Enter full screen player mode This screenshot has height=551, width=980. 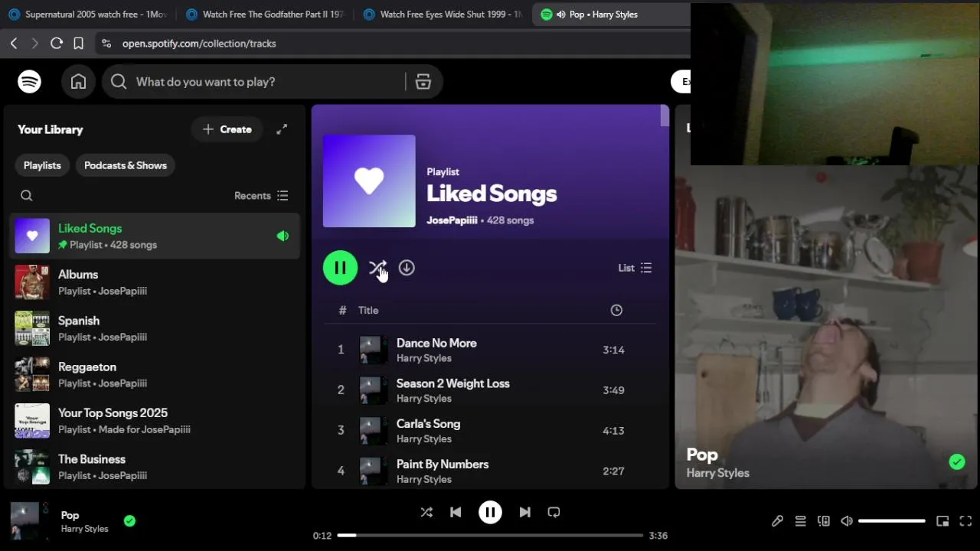(965, 521)
